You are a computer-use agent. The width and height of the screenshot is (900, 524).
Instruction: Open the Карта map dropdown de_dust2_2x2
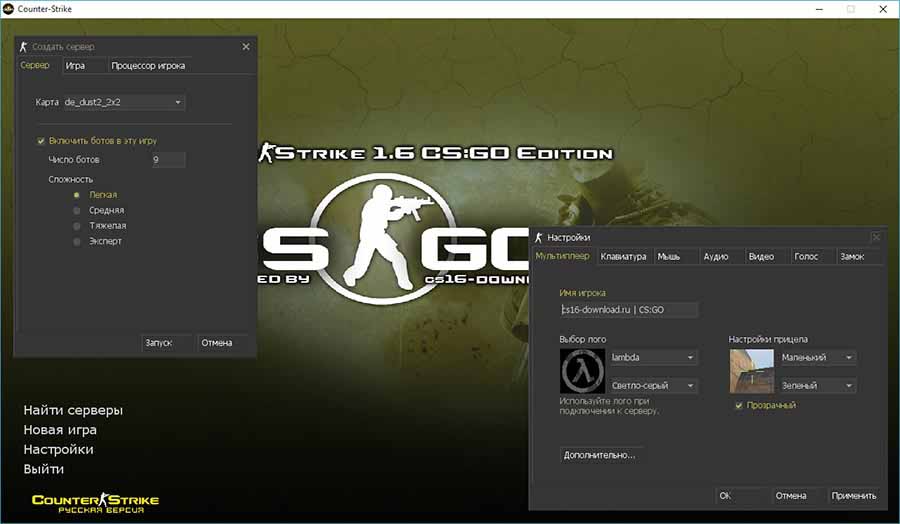[123, 102]
